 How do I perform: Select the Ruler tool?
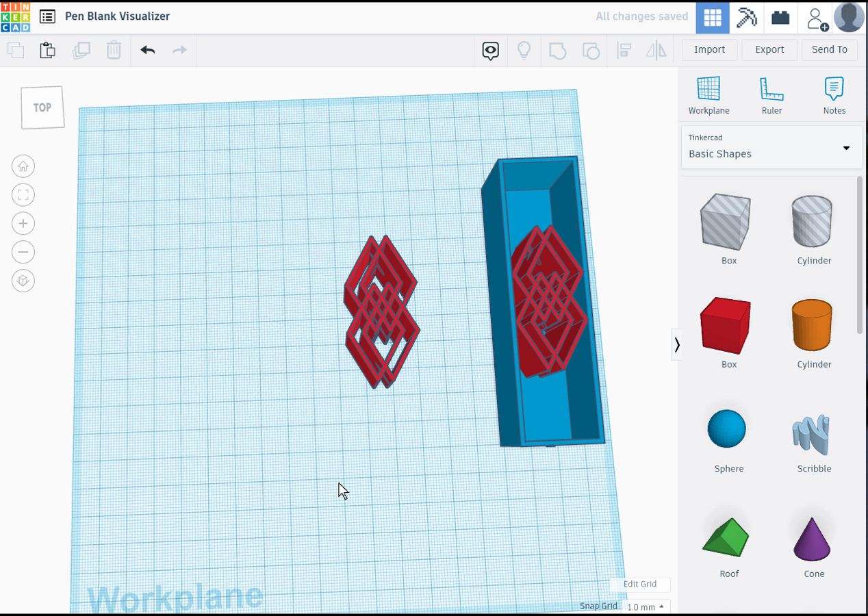(771, 94)
